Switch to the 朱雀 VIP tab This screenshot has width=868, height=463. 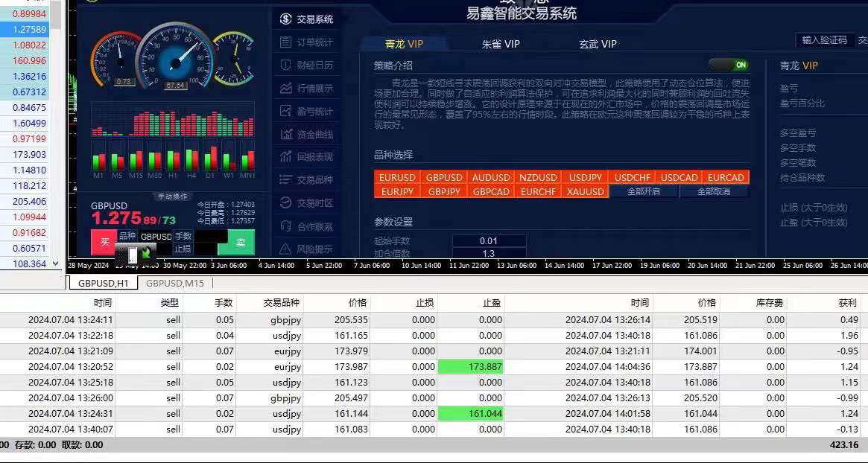(x=501, y=44)
